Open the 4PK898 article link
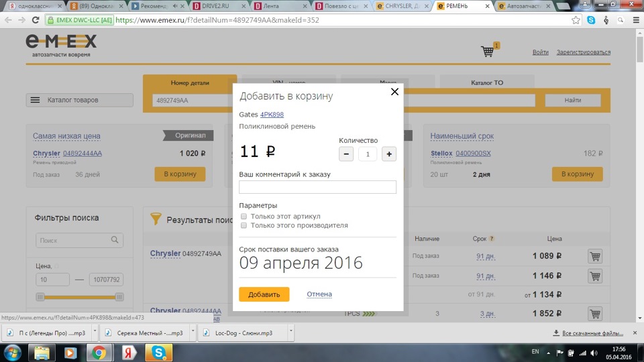 (272, 115)
